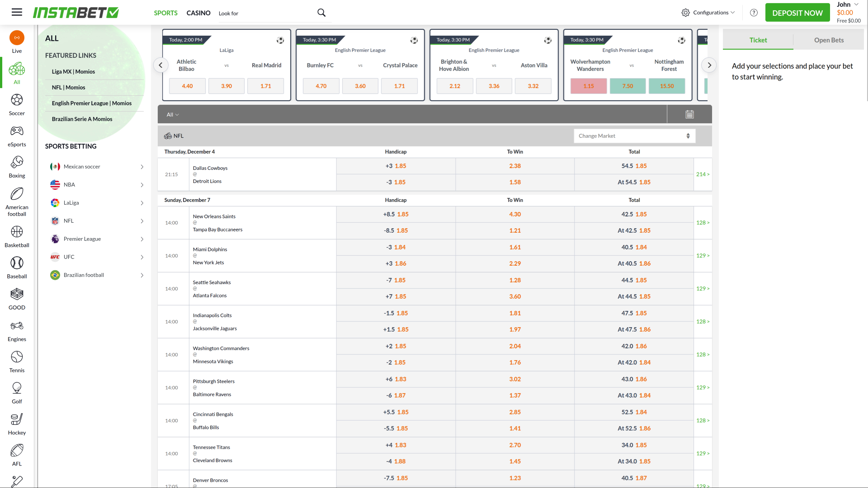Switch to the Open Bets tab
The width and height of the screenshot is (868, 488).
click(x=828, y=40)
